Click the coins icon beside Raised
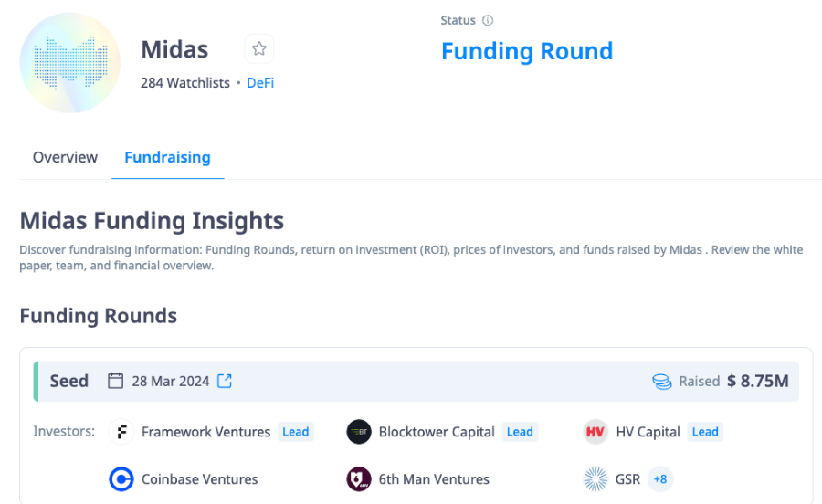Screen dimensions: 822x504 coord(662,382)
